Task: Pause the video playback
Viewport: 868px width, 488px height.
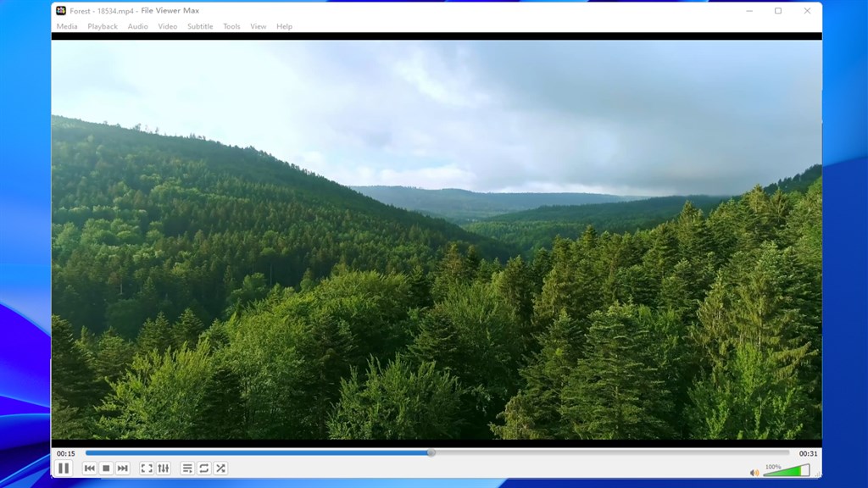Action: pyautogui.click(x=64, y=468)
